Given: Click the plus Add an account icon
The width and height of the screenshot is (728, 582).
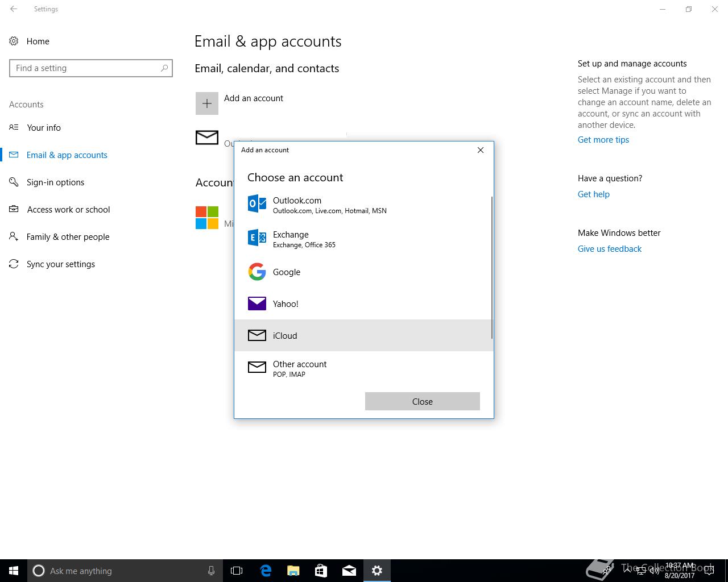Looking at the screenshot, I should point(207,103).
